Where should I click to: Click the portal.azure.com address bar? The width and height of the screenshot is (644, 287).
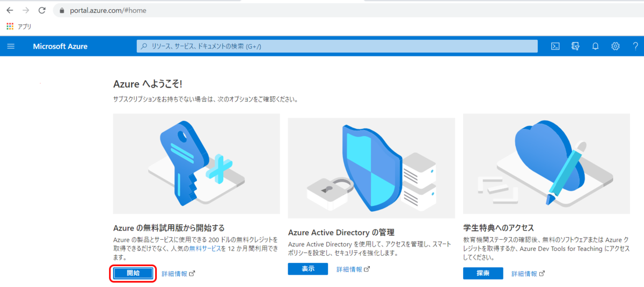point(349,10)
